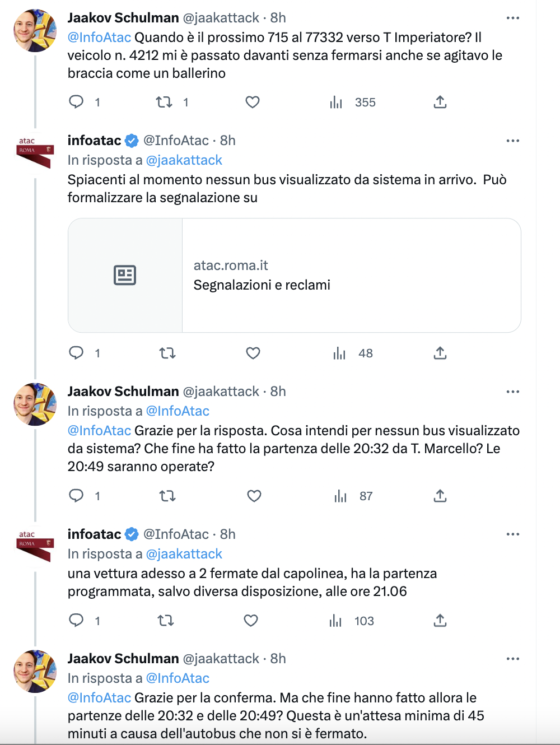
Task: Like infoatac's reply about Segnalazioni e reclami
Action: point(253,353)
